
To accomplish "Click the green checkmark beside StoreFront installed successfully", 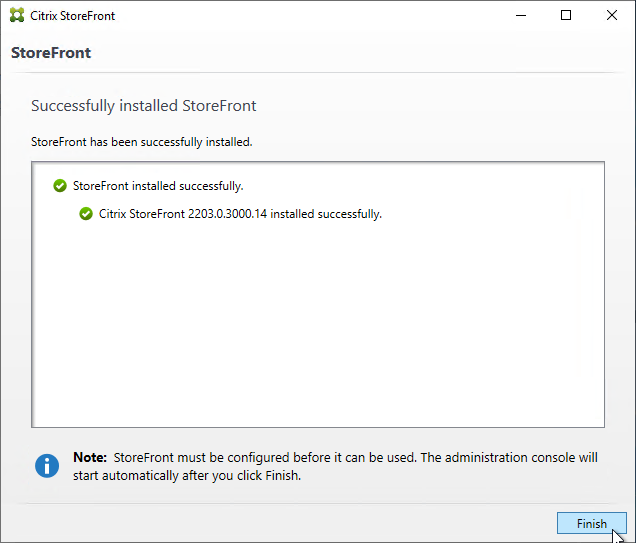I will [60, 186].
